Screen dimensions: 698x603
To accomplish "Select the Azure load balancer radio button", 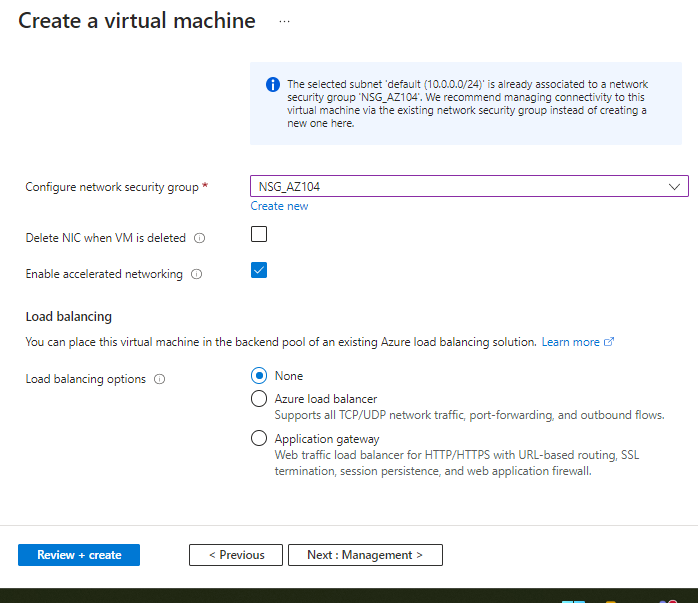I will pos(259,399).
